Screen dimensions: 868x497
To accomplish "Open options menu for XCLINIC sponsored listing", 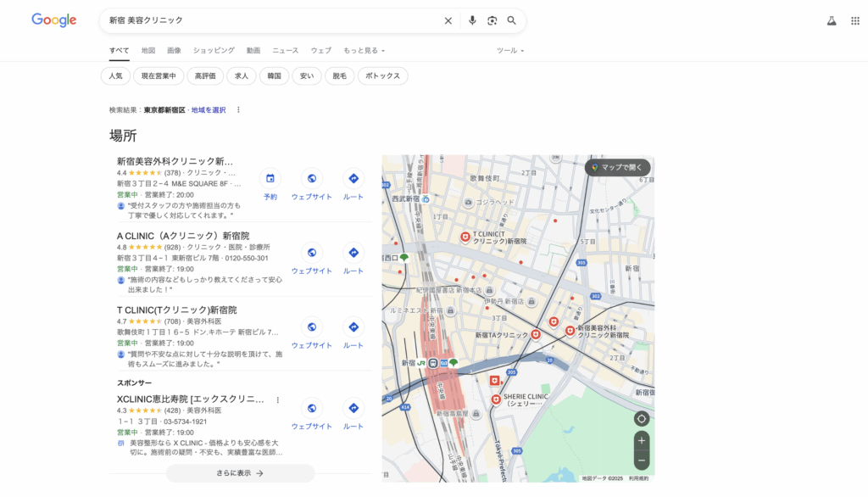I will 277,399.
